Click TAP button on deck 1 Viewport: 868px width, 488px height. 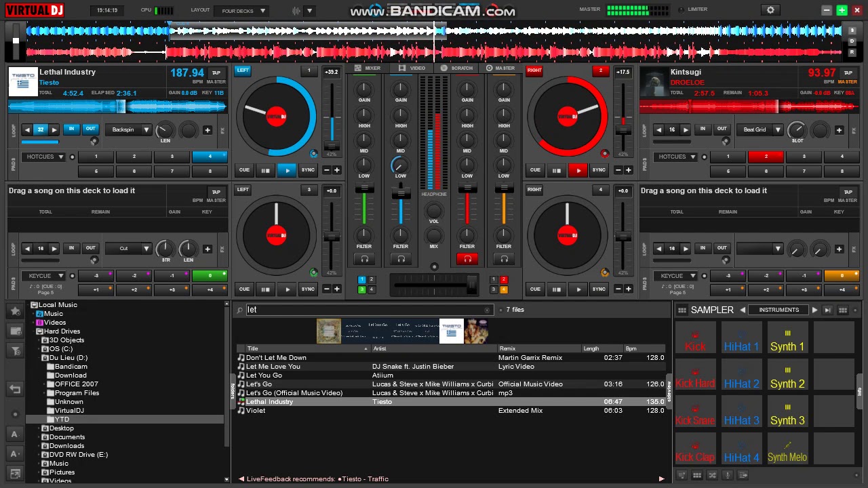point(216,73)
